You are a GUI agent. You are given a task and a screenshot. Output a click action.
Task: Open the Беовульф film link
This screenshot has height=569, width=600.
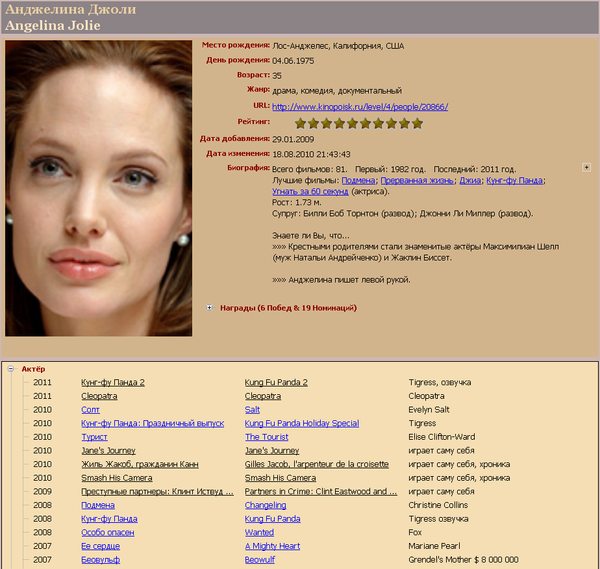point(101,560)
